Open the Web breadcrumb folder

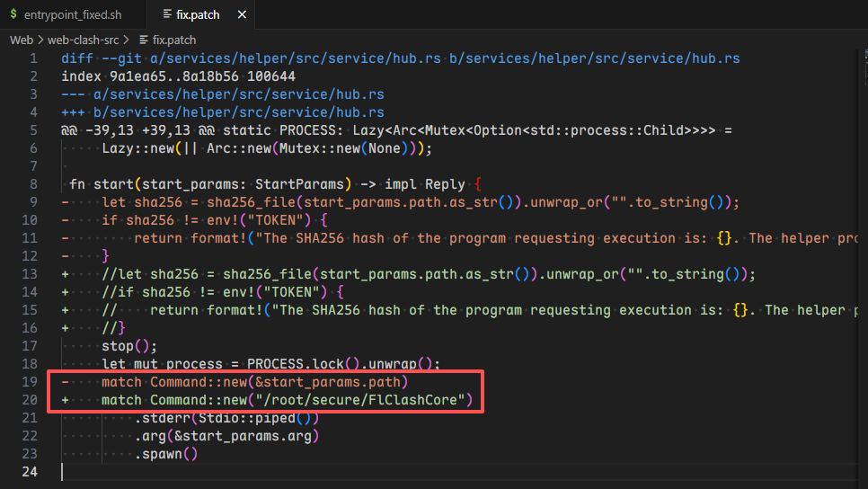pos(22,40)
